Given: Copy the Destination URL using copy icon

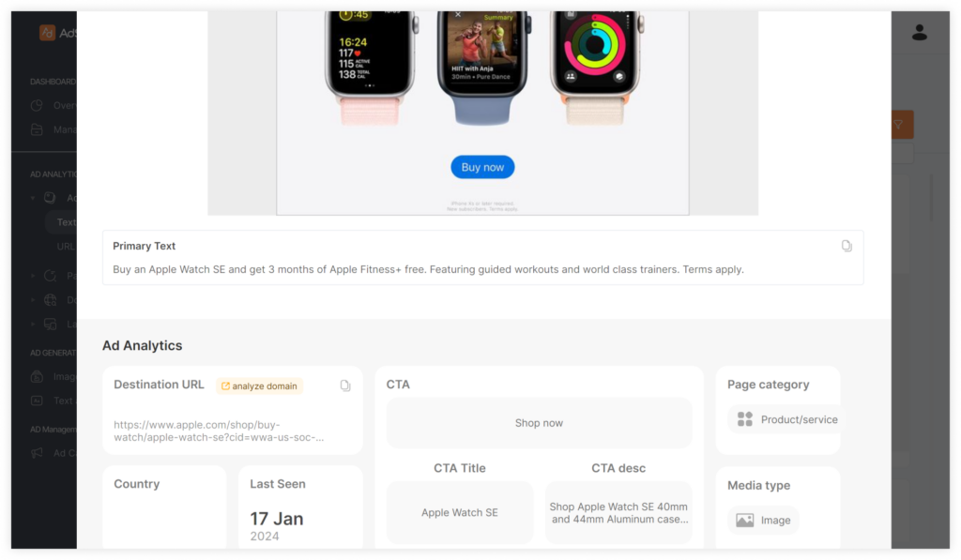Looking at the screenshot, I should point(345,386).
